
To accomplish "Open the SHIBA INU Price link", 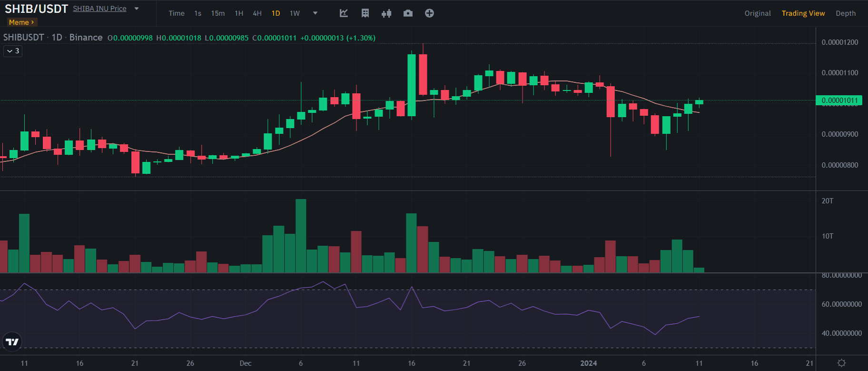I will pyautogui.click(x=99, y=9).
